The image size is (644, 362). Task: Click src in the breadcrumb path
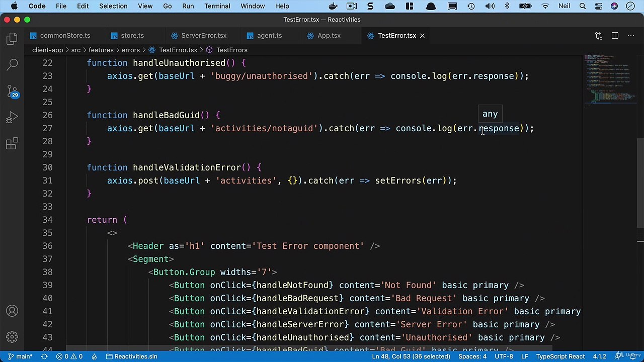click(75, 50)
